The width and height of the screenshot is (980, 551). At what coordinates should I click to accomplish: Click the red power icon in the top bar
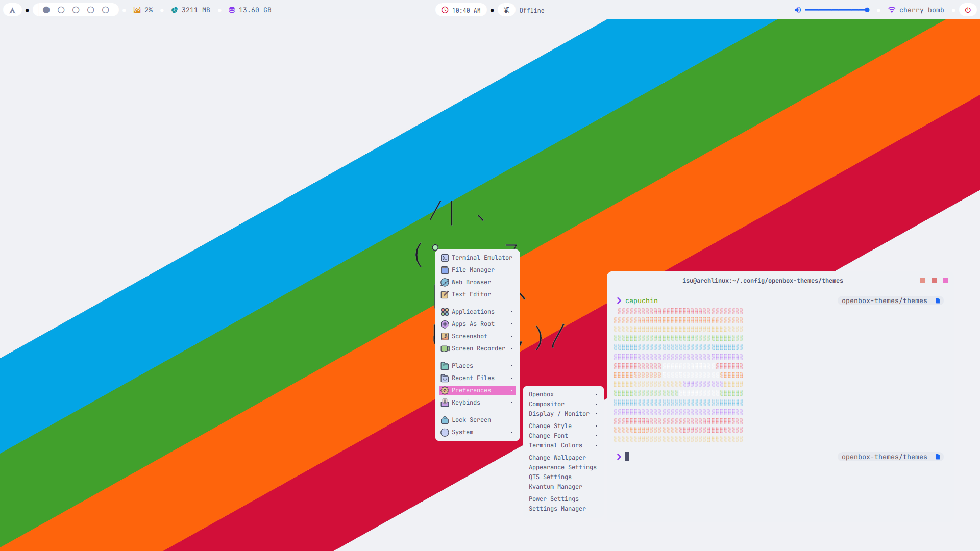tap(968, 10)
